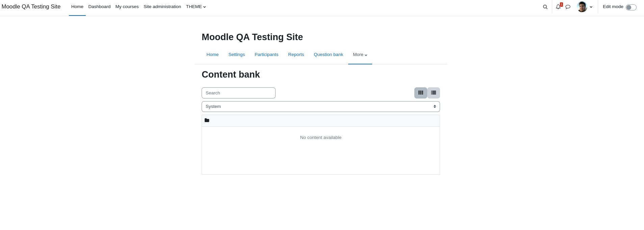
Task: Expand the More menu in secondary navigation
Action: (360, 55)
